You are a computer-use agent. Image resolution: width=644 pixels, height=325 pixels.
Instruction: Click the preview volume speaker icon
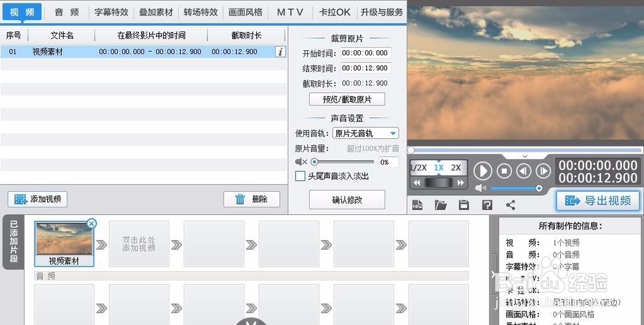pos(480,189)
